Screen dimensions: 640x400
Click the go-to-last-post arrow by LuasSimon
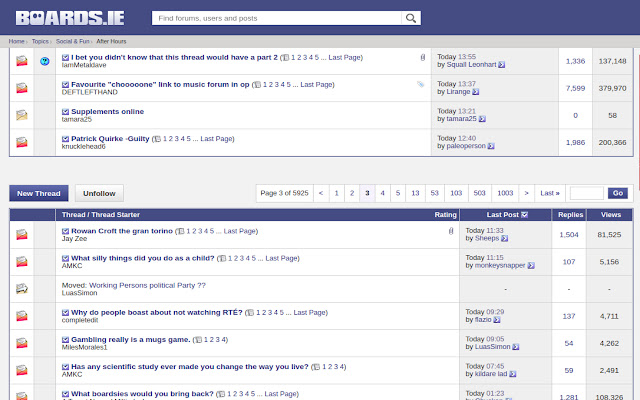[516, 347]
